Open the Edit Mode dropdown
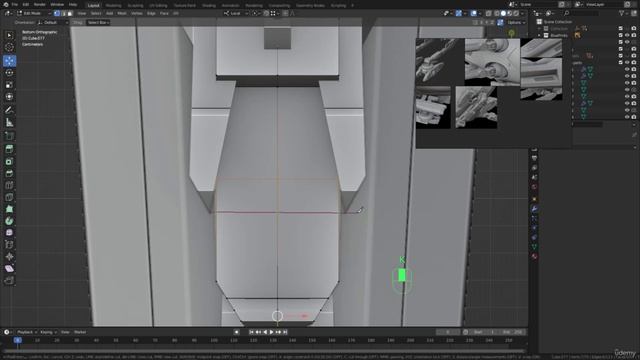Image resolution: width=640 pixels, height=360 pixels. click(34, 13)
